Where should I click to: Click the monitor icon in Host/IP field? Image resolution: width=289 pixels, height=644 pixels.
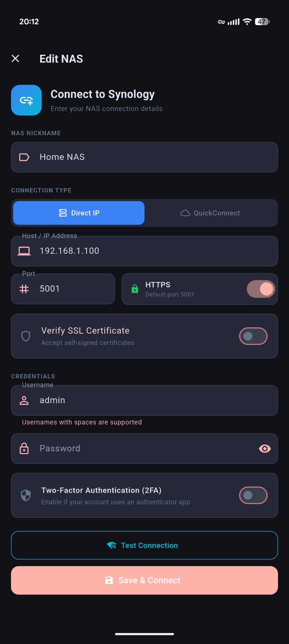[x=24, y=251]
